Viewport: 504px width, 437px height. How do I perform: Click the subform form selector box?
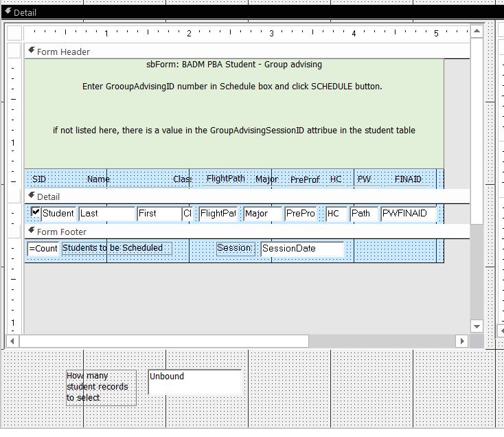coord(14,33)
